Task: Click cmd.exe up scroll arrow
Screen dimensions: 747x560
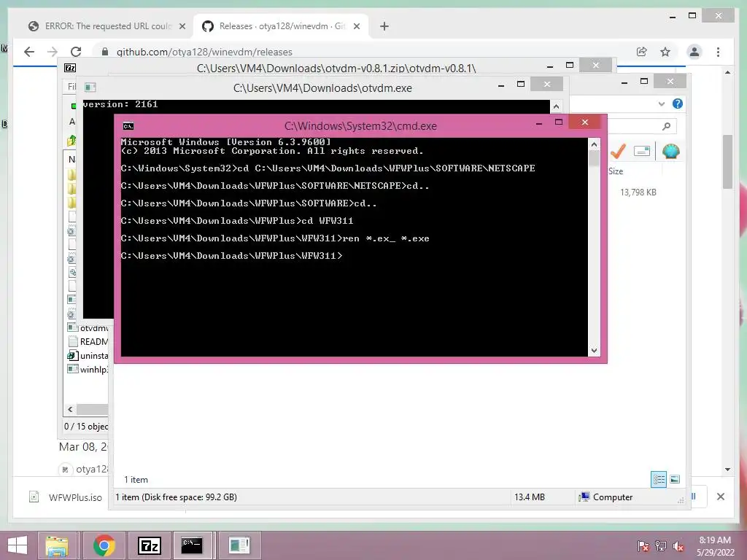Action: [x=594, y=144]
